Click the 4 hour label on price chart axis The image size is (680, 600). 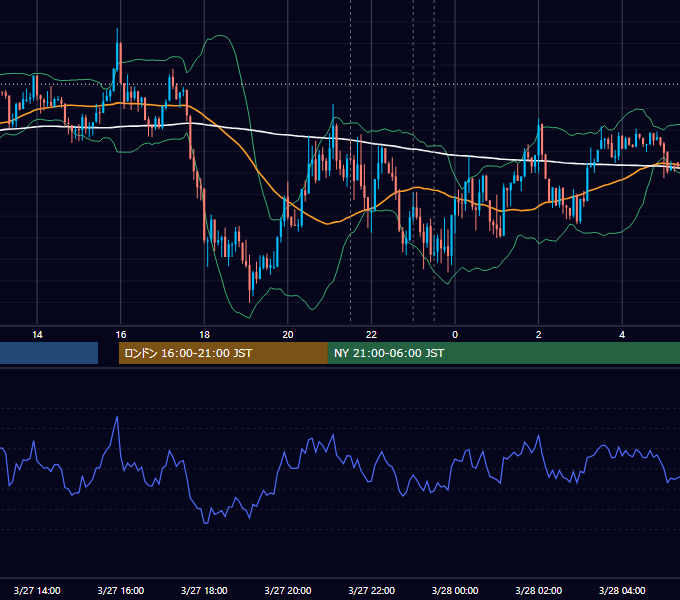click(622, 335)
